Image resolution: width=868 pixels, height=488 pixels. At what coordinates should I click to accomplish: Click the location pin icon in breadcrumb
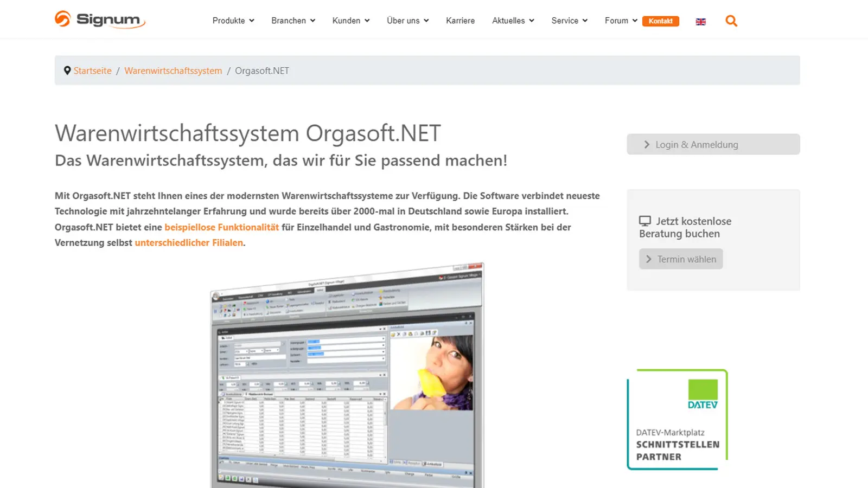[67, 70]
